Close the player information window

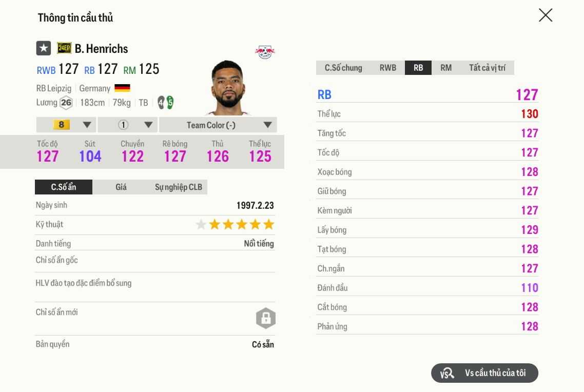546,15
